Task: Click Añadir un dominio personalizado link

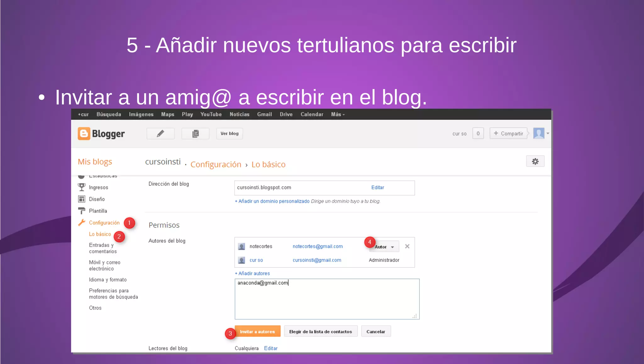Action: point(272,201)
